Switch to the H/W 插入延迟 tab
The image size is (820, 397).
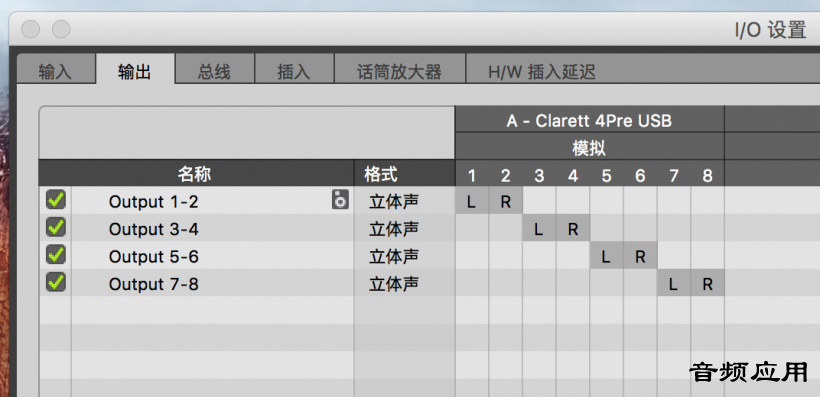coord(542,72)
